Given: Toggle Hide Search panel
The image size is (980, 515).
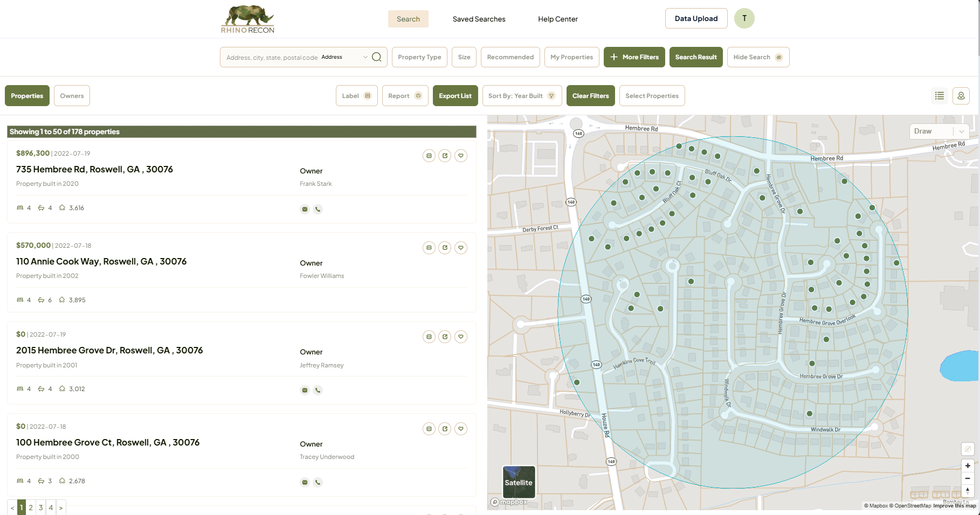Looking at the screenshot, I should (x=758, y=57).
